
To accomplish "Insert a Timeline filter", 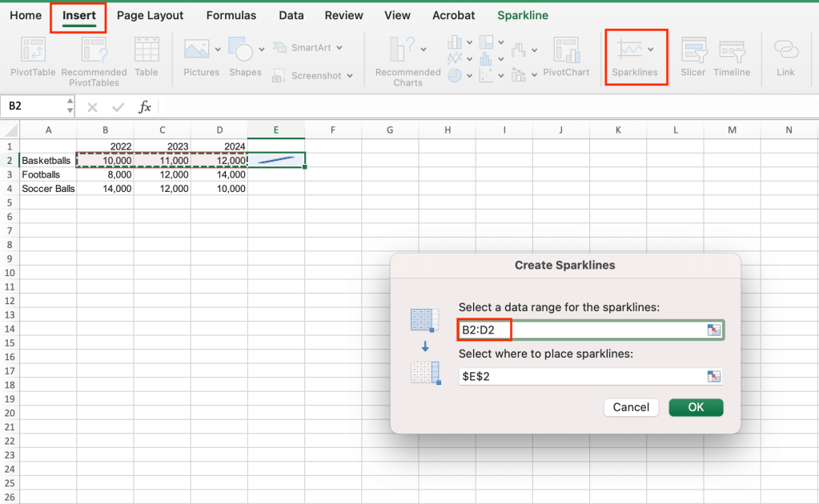I will pos(732,57).
